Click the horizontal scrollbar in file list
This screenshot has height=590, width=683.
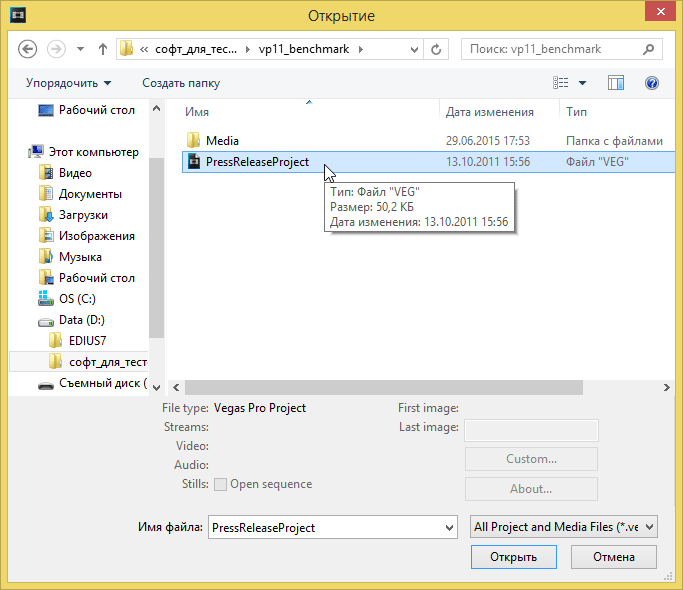pyautogui.click(x=400, y=387)
